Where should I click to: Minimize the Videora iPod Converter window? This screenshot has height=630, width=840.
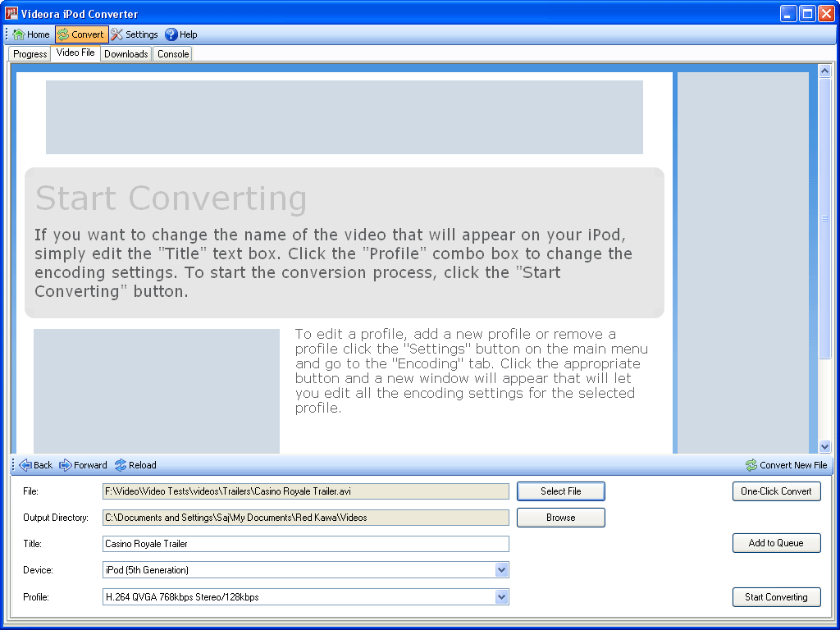tap(788, 14)
